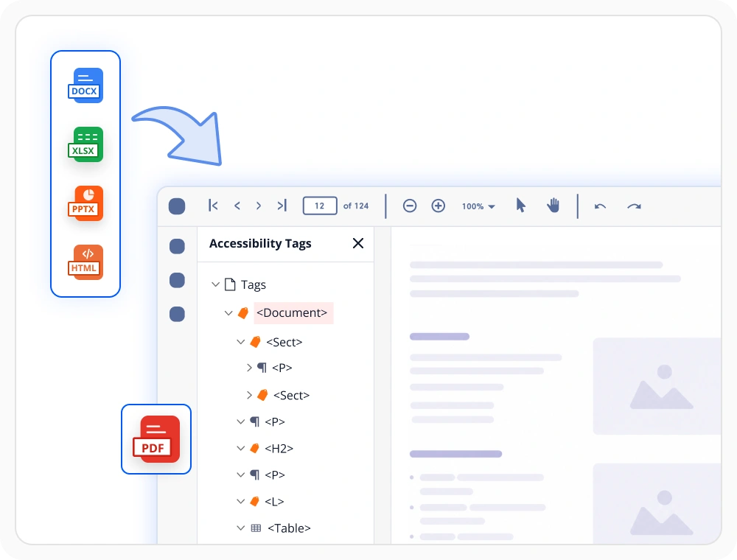Collapse the <Document> node chevron
This screenshot has height=560, width=737.
coord(228,313)
